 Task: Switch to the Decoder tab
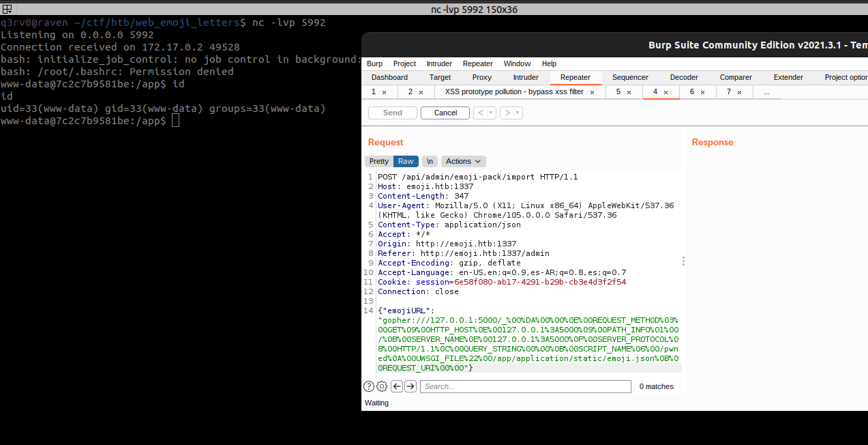(x=684, y=77)
